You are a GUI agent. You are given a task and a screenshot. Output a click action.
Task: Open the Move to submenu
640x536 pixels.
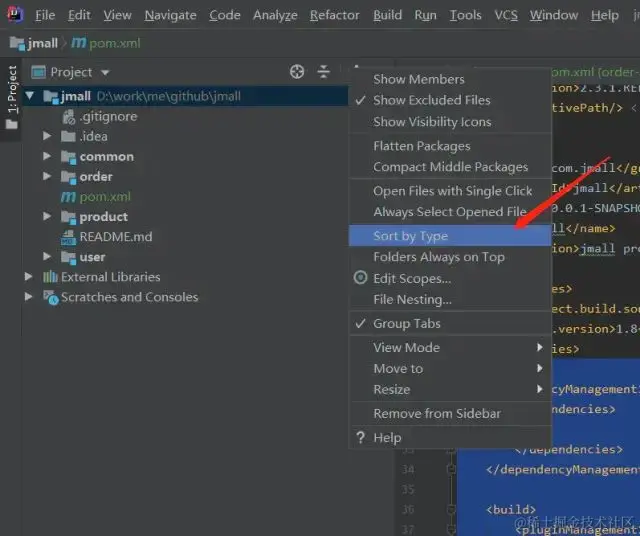[450, 369]
